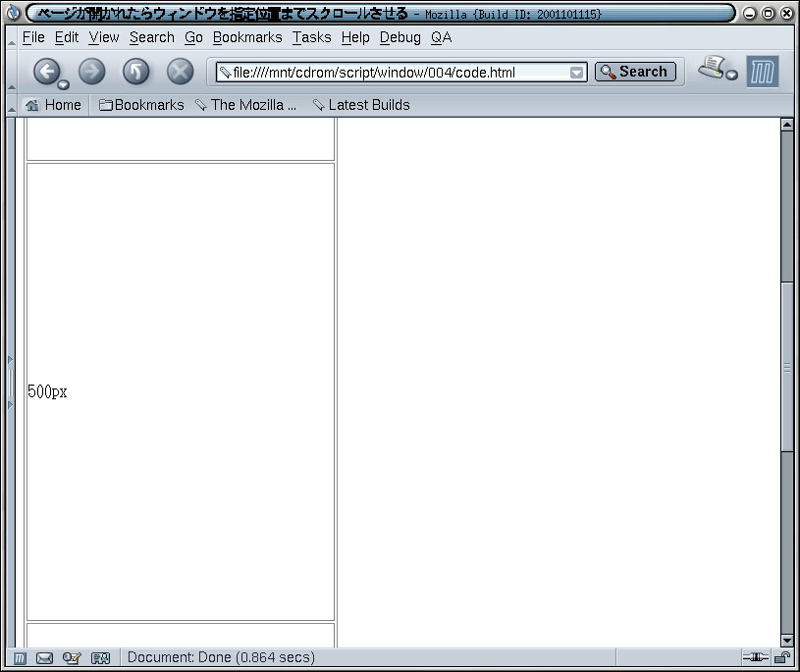Click the security padlock icon in the status bar

(x=781, y=657)
